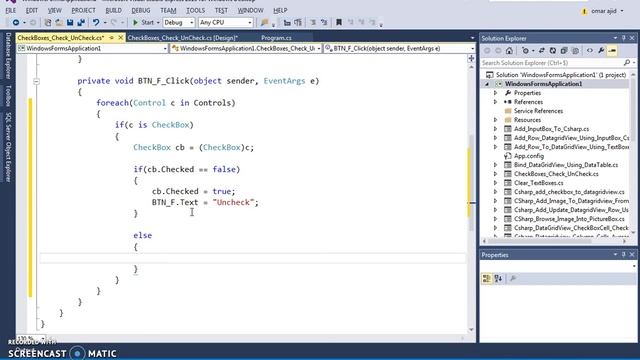Open the FILE menu

click(11, 10)
